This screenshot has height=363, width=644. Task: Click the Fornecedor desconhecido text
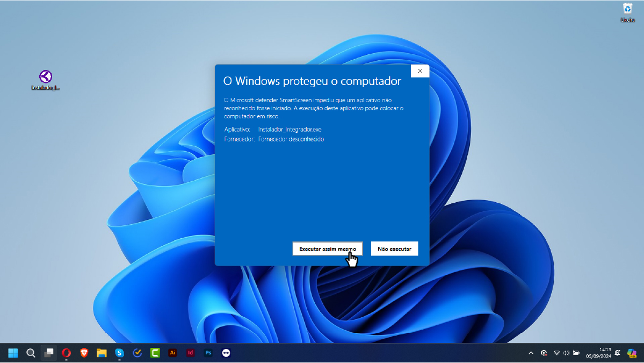[291, 139]
